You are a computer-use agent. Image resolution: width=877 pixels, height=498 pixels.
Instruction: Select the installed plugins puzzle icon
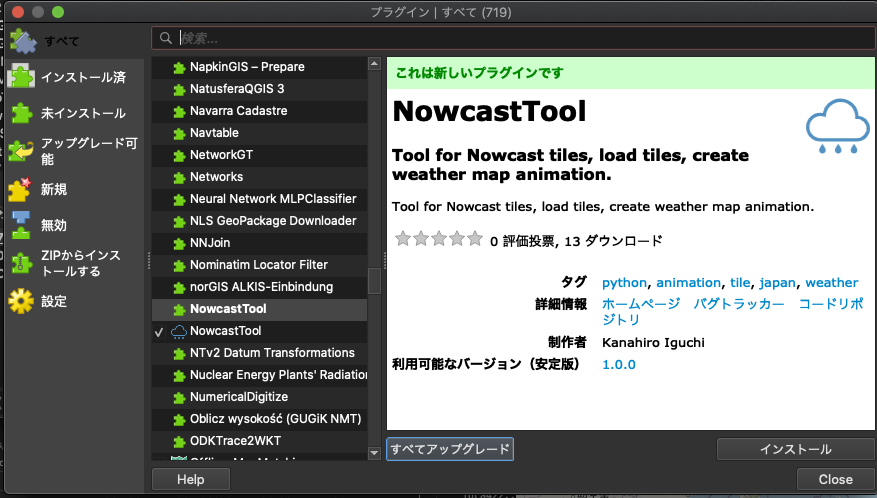(x=21, y=77)
